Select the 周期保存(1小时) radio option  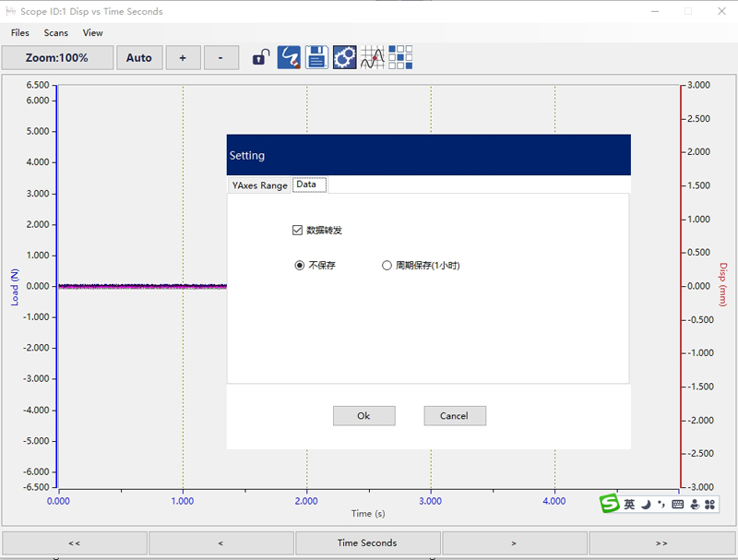(387, 266)
